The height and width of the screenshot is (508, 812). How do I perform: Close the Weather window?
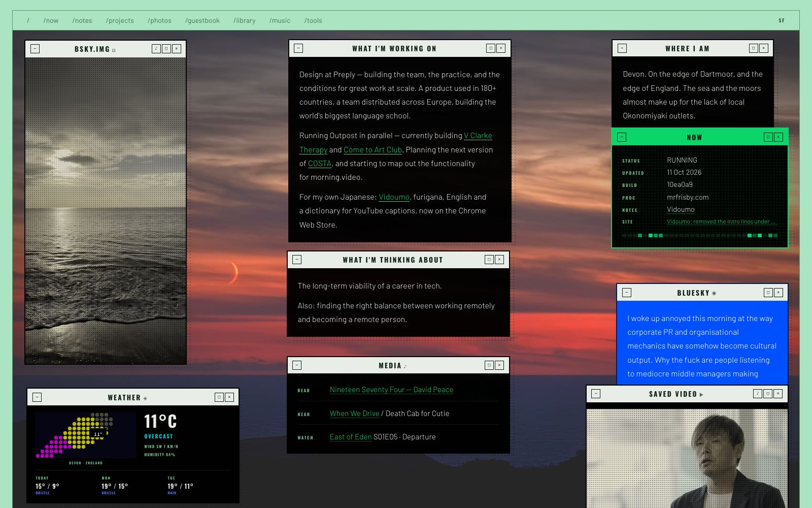coord(229,397)
